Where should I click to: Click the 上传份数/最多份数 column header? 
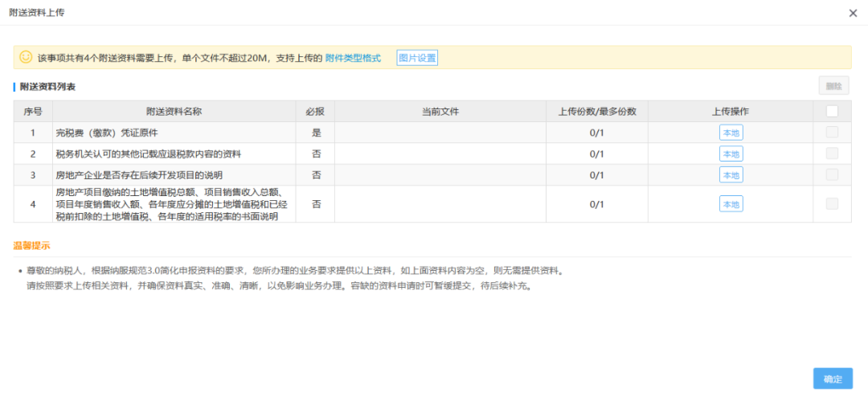597,112
